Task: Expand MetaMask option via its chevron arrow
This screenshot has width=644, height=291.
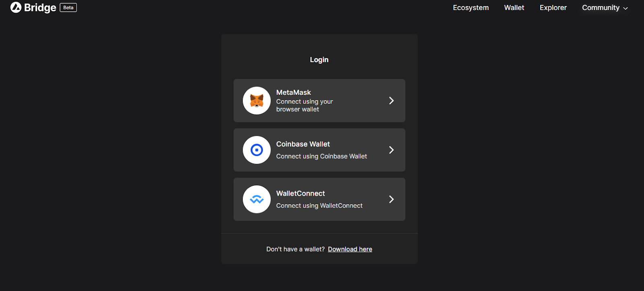Action: [391, 100]
